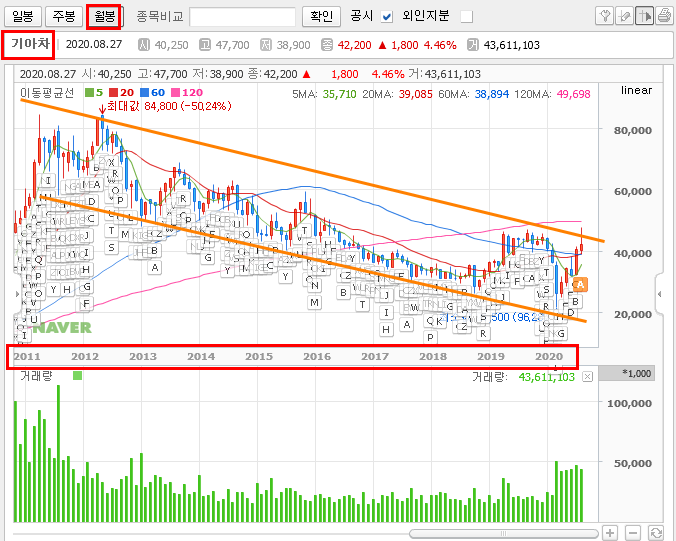Click the small left edge arrow
The image size is (676, 541).
click(17, 294)
